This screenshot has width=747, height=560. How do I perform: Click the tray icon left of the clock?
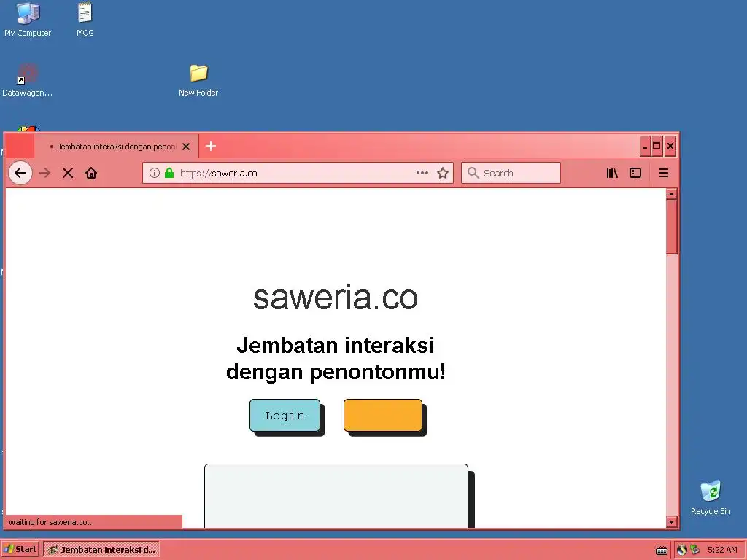point(695,550)
